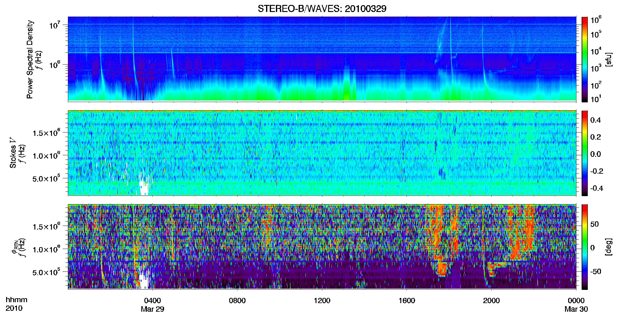
Task: Click the 2000 time axis tick label
Action: pos(491,301)
